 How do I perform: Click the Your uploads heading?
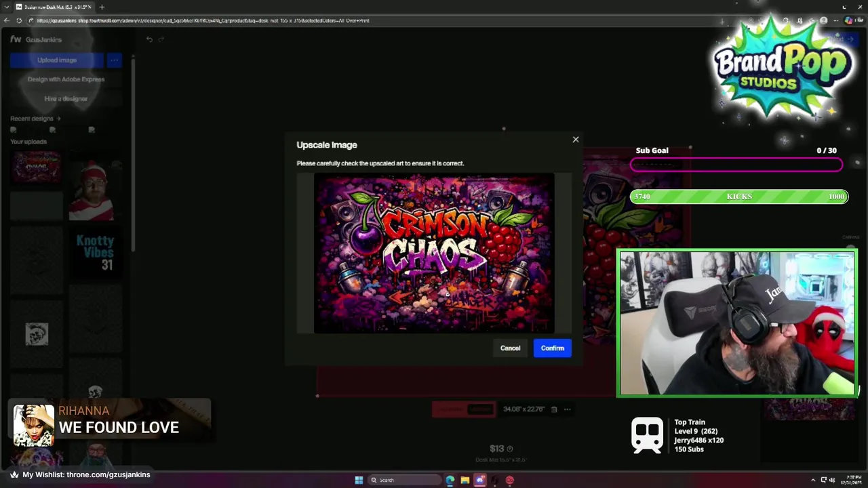click(x=28, y=142)
